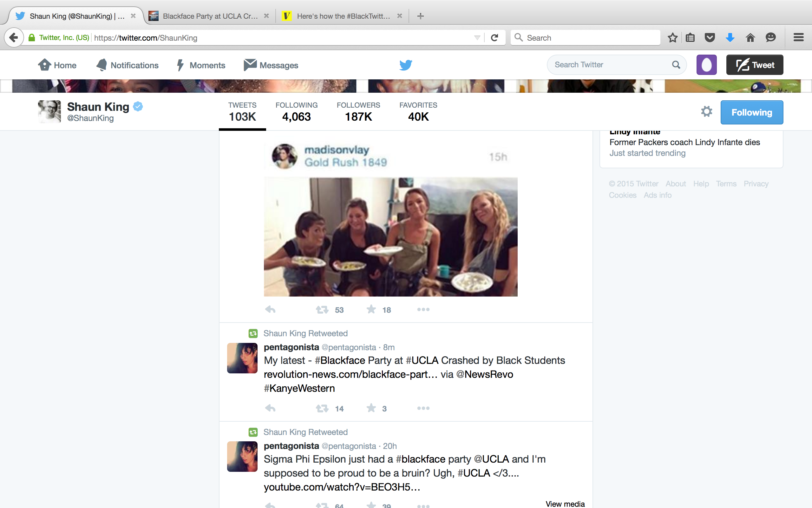Click the Twitter bird logo
Image resolution: width=812 pixels, height=508 pixels.
[406, 65]
